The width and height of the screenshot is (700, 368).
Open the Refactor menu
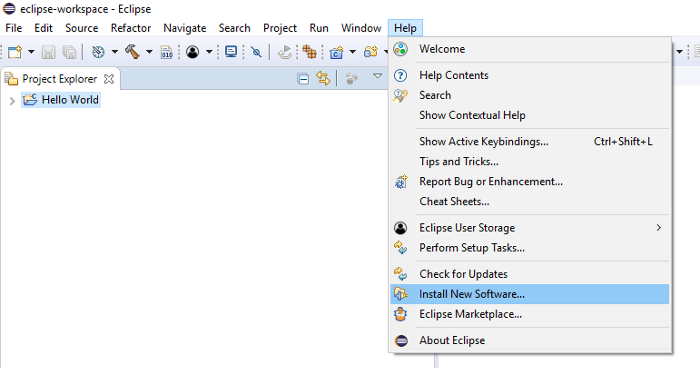pyautogui.click(x=131, y=28)
